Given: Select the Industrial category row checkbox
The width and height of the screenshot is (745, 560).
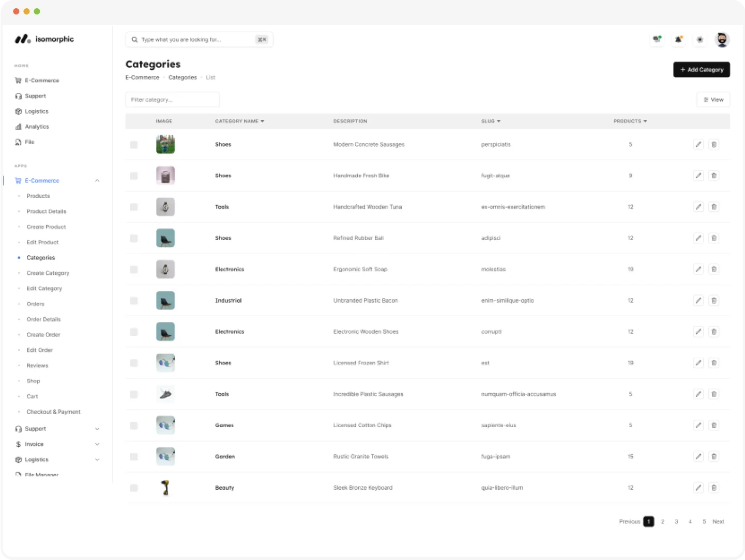Looking at the screenshot, I should [x=134, y=301].
